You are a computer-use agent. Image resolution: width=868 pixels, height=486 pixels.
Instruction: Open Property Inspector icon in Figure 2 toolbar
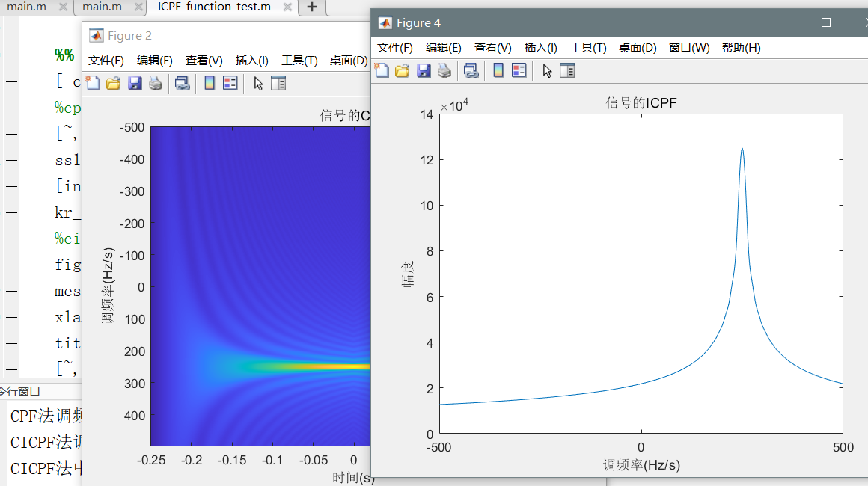click(278, 84)
